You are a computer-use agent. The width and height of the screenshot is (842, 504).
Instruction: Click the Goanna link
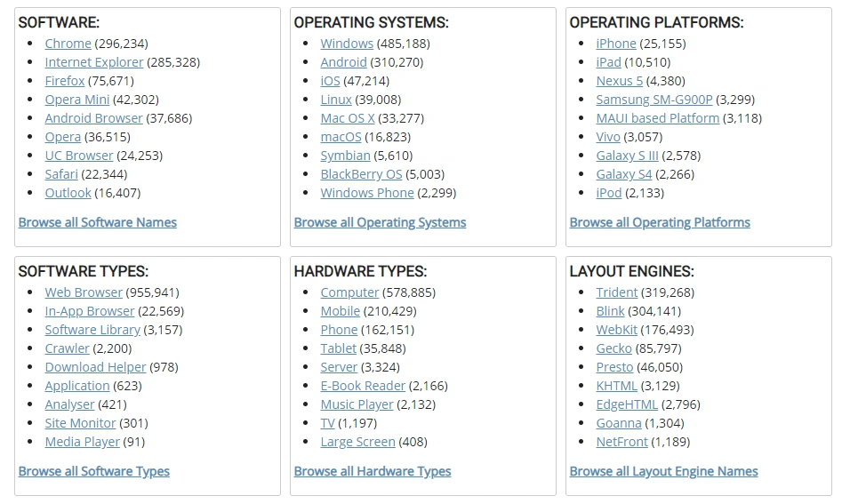coord(619,423)
